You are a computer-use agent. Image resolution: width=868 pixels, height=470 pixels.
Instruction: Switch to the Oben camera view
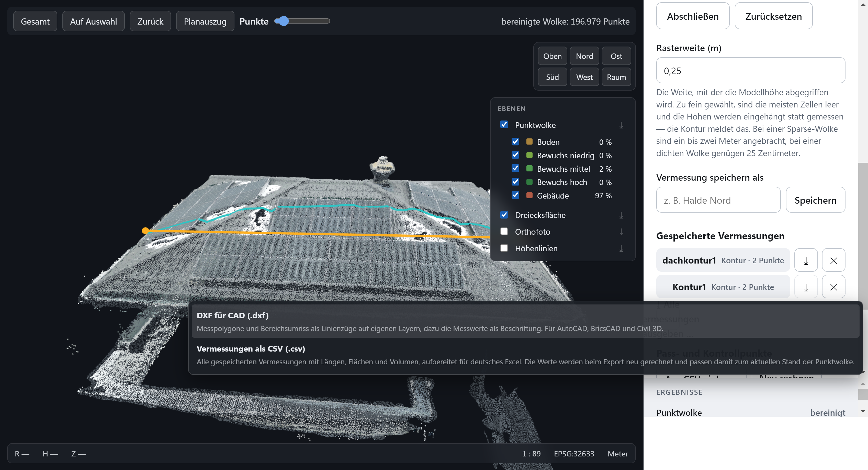[552, 56]
